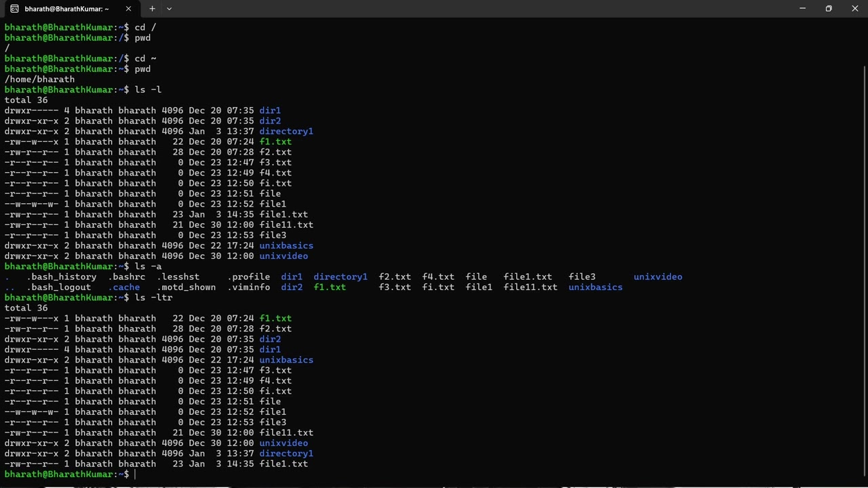Click the 'cd /' command text

[145, 27]
